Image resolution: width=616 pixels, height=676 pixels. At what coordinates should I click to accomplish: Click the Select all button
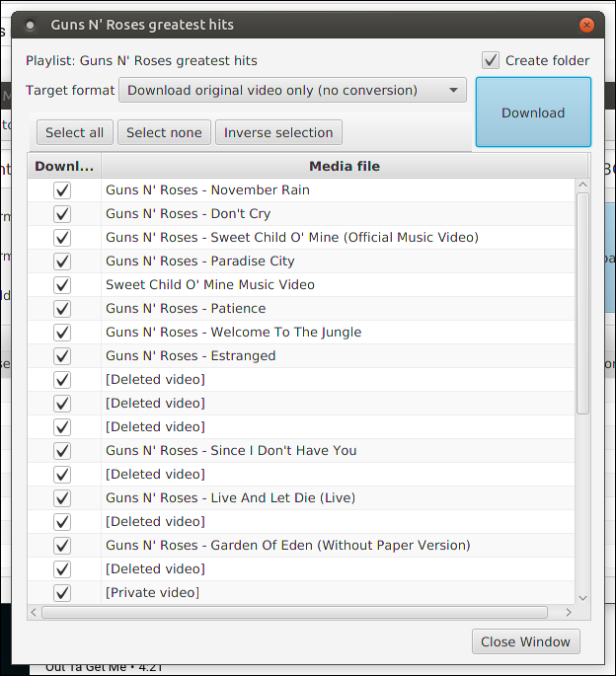pyautogui.click(x=74, y=132)
